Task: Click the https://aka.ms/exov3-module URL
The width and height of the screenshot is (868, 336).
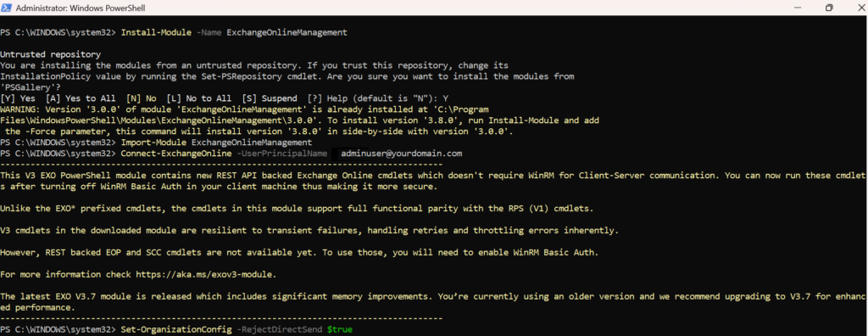Action: pos(205,274)
